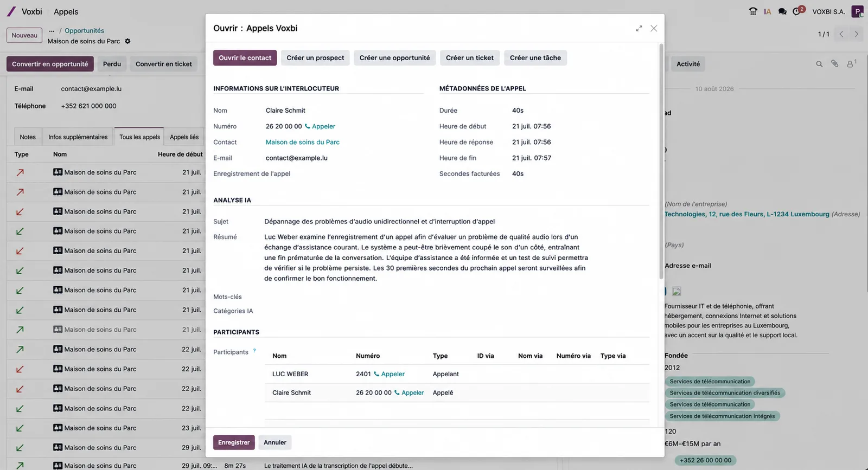The height and width of the screenshot is (470, 868).
Task: Click the Annuler button
Action: pos(275,442)
